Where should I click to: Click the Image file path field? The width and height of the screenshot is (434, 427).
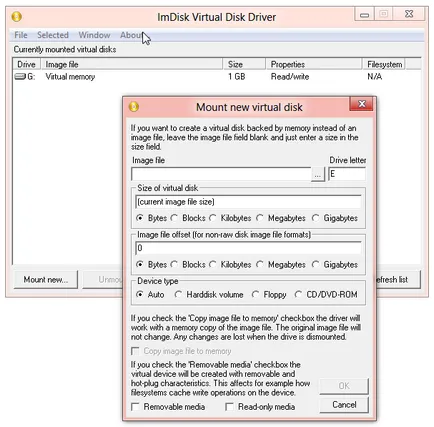[221, 174]
